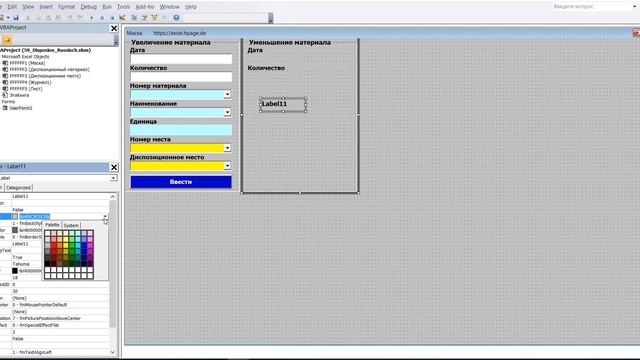
Task: Click properties list scroll-up arrow
Action: tap(113, 197)
